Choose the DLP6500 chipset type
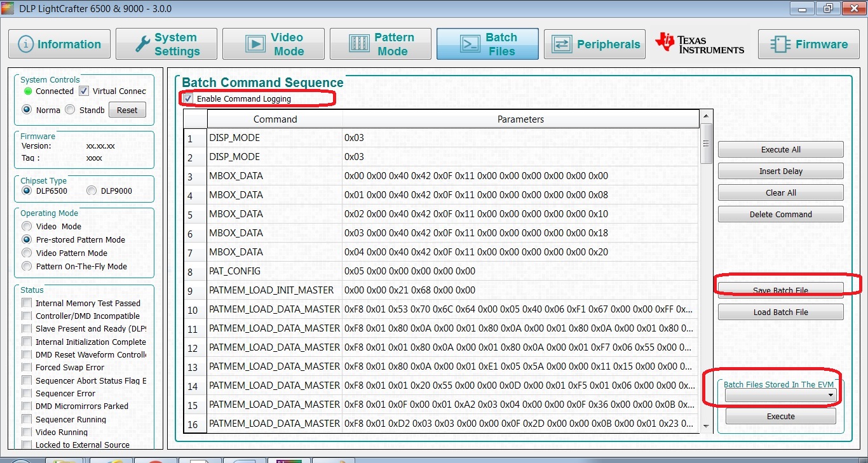Image resolution: width=868 pixels, height=463 pixels. [x=27, y=191]
